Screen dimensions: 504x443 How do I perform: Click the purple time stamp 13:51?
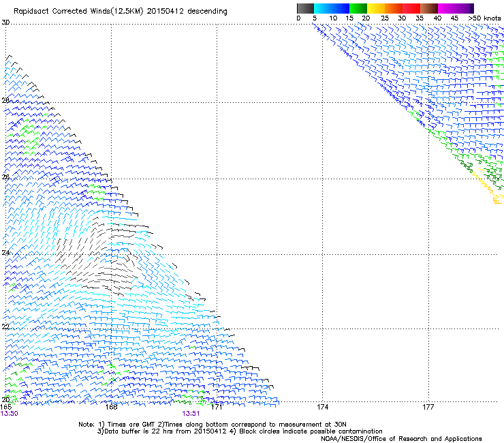(191, 414)
